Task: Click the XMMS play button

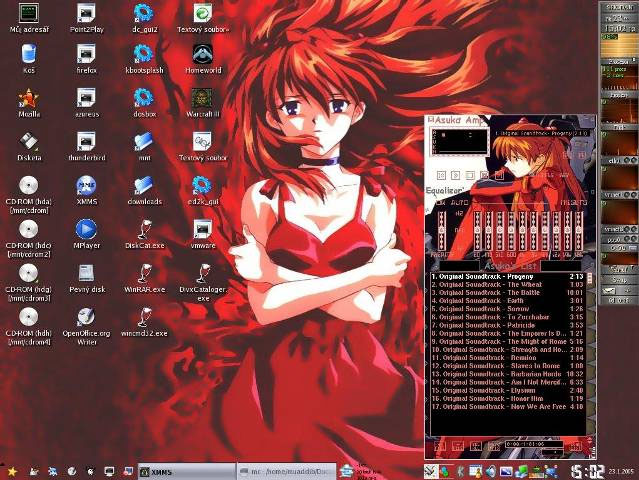Action: click(x=456, y=175)
